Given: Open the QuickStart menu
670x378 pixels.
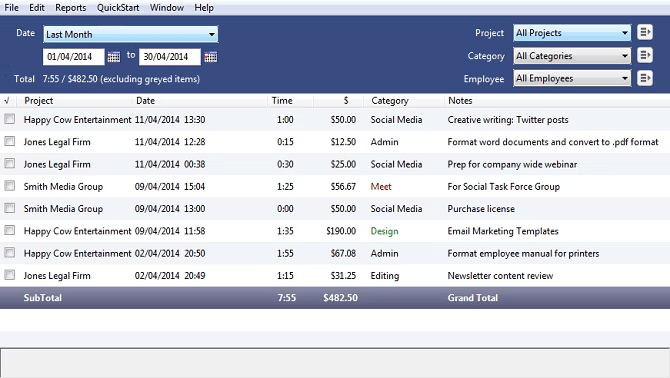Looking at the screenshot, I should (x=118, y=8).
